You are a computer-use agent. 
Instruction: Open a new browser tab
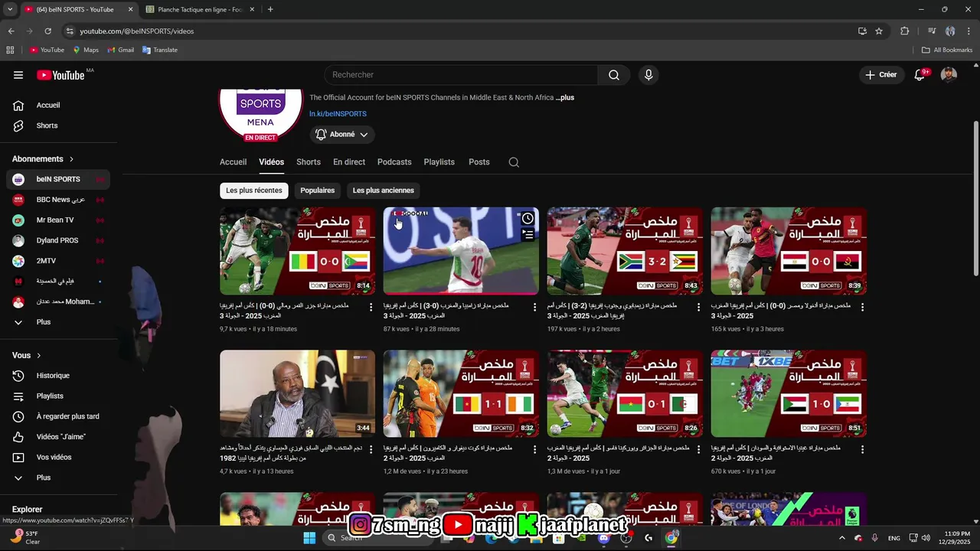click(x=270, y=9)
